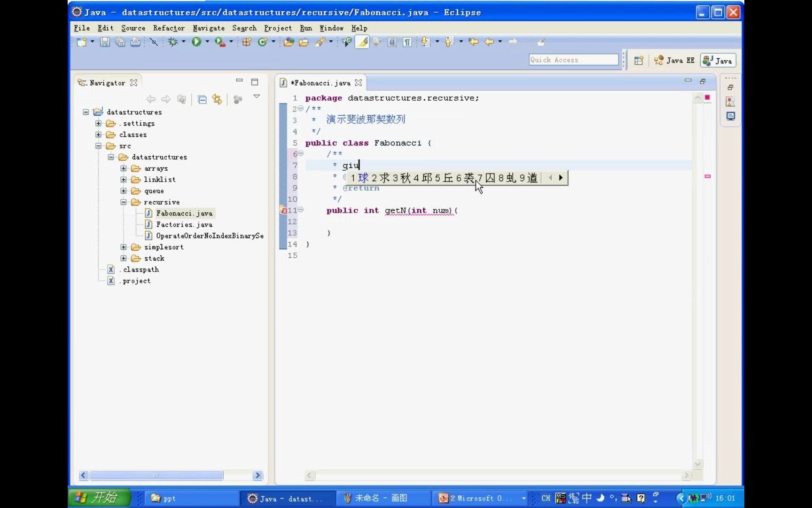This screenshot has height=508, width=812.
Task: Open the Navigate menu
Action: pyautogui.click(x=209, y=28)
